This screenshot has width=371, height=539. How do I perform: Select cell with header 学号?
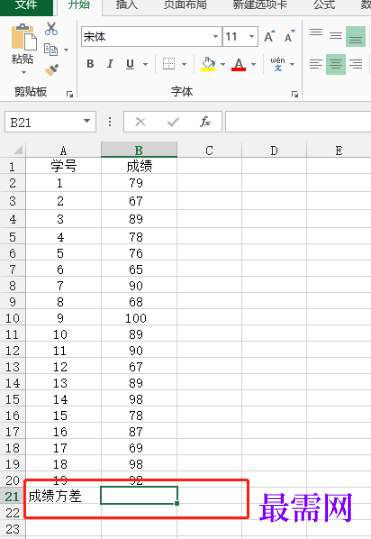pos(63,166)
